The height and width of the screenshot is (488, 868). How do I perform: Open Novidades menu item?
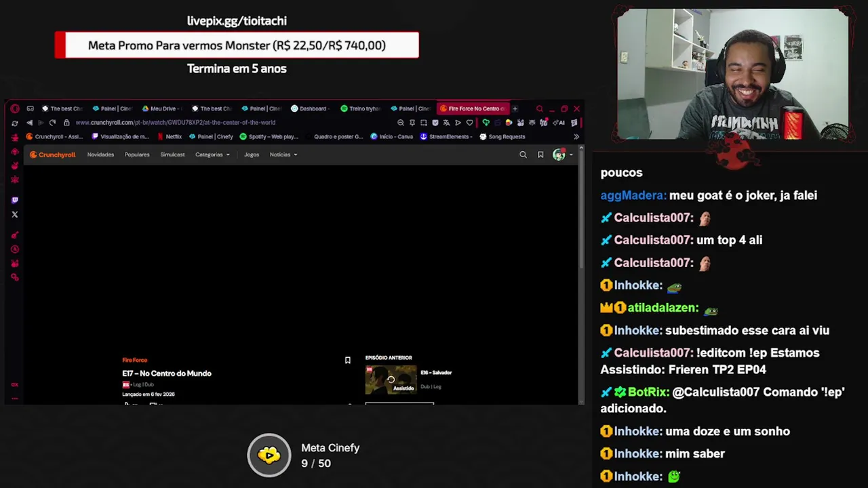click(100, 155)
